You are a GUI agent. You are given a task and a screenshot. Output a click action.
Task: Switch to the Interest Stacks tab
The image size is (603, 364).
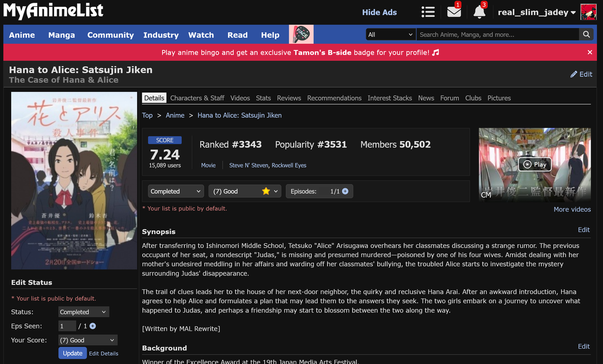390,98
